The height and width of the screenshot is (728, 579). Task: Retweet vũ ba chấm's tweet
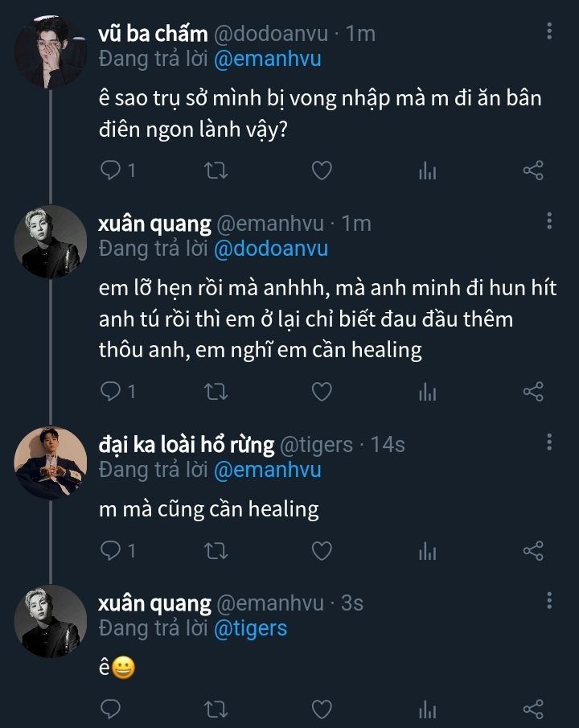click(x=216, y=171)
